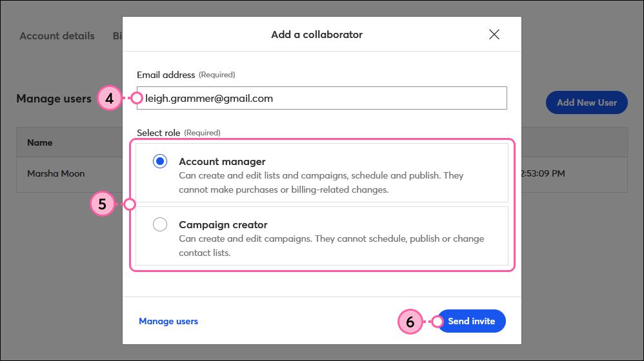Click the Email address label
The height and width of the screenshot is (361, 644).
[x=166, y=75]
